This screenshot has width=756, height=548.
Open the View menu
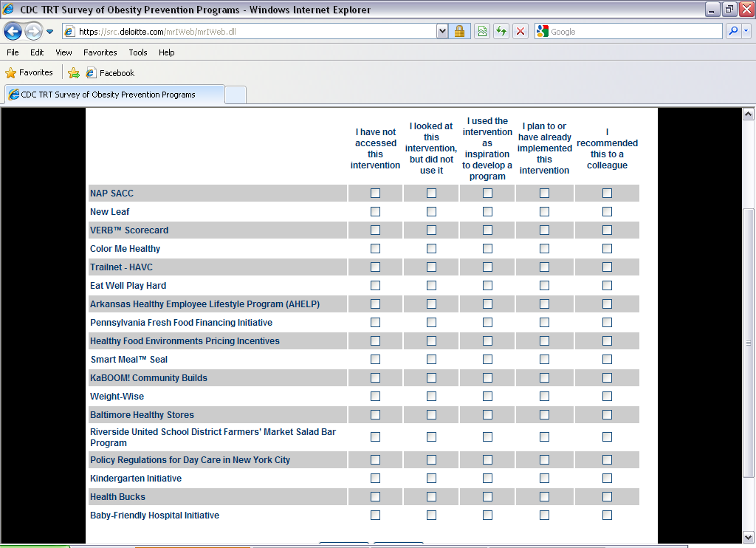click(x=63, y=52)
